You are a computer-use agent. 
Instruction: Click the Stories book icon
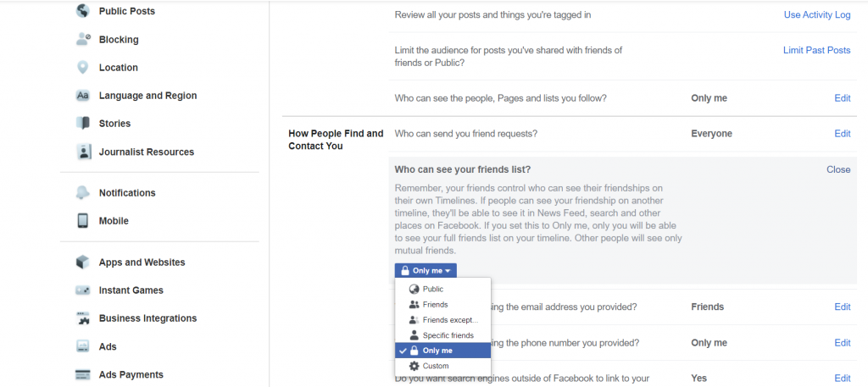pyautogui.click(x=82, y=124)
